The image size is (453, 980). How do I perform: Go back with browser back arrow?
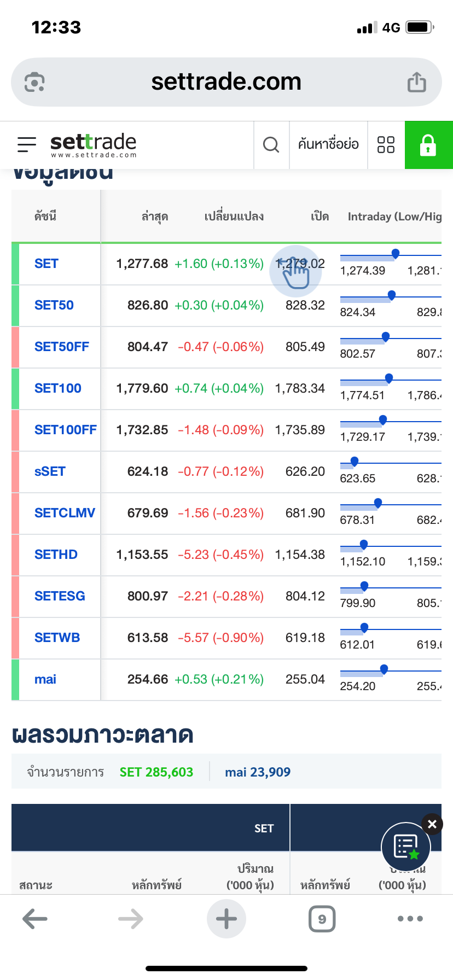point(35,919)
